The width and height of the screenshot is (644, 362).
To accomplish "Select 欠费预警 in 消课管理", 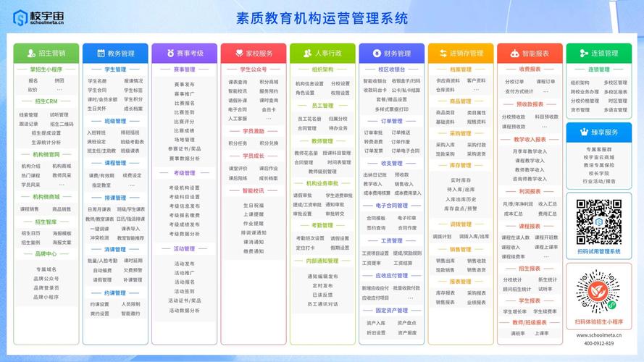I will [133, 271].
